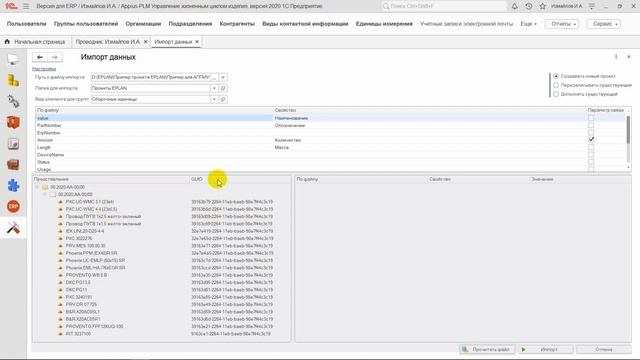Viewport: 640px width, 360px height.
Task: Click the Импорт button
Action: (x=546, y=349)
